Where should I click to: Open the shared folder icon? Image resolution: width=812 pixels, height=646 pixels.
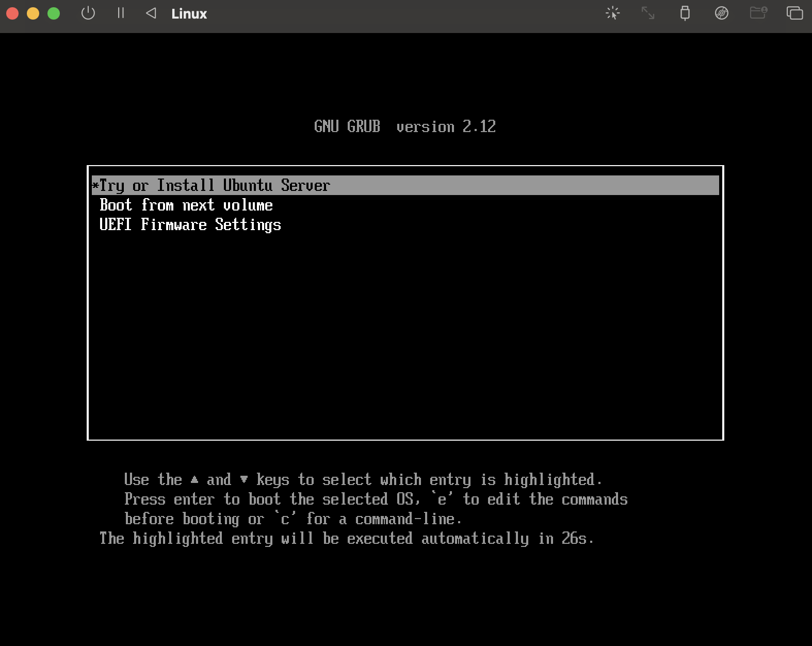[758, 13]
